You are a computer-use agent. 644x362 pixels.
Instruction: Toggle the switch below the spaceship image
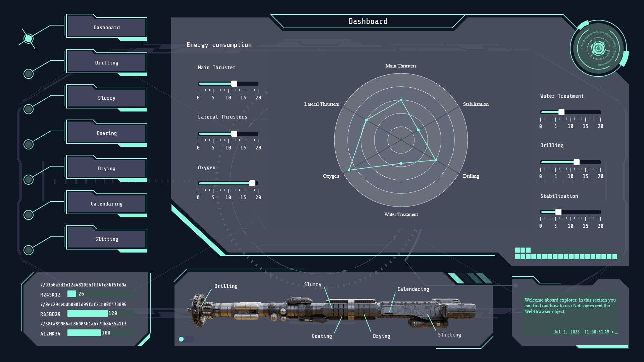pyautogui.click(x=187, y=339)
